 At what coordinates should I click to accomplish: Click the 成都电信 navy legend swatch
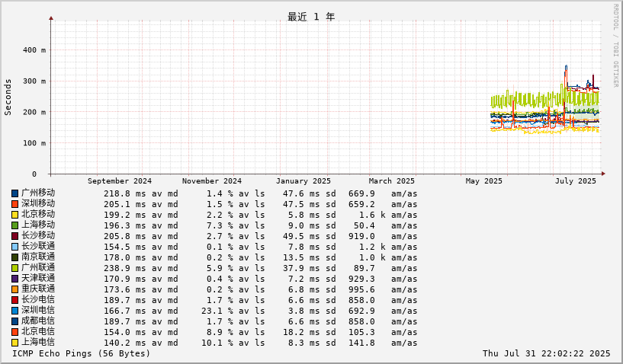point(14,321)
